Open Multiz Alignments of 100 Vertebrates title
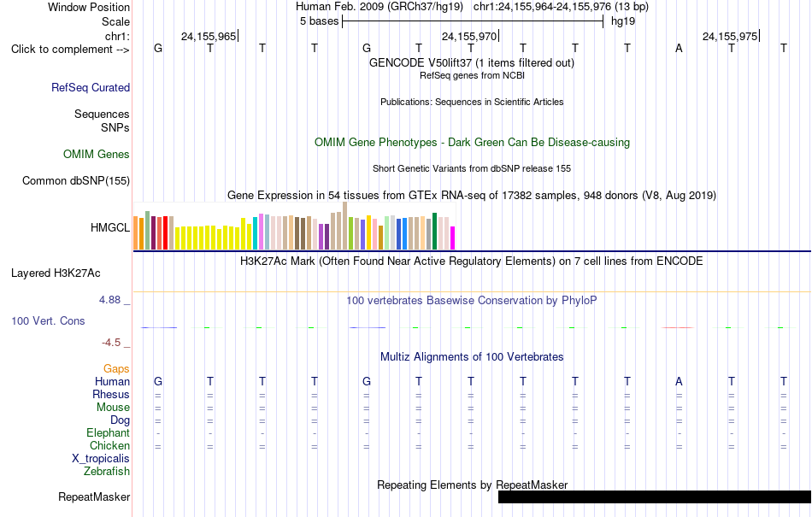Image resolution: width=812 pixels, height=517 pixels. pos(472,356)
